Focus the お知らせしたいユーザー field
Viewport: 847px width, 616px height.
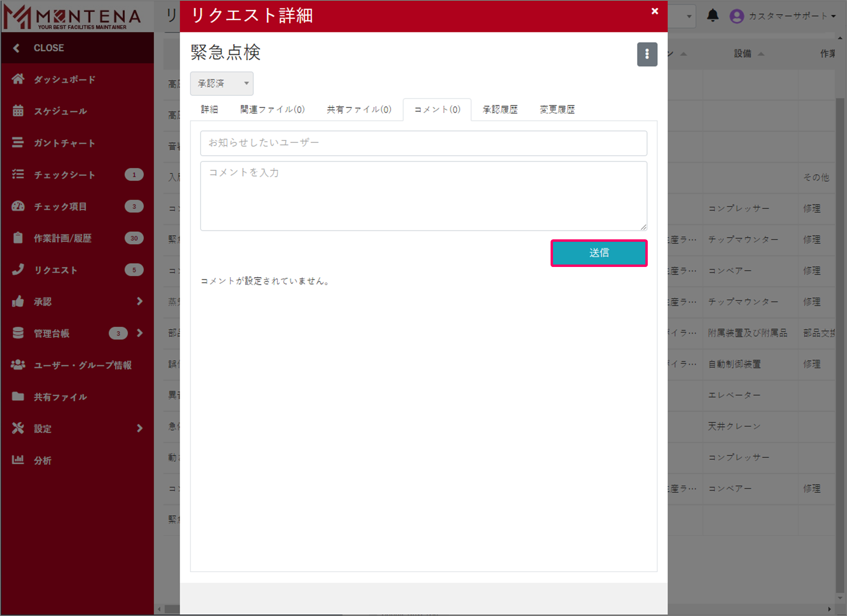pos(423,143)
